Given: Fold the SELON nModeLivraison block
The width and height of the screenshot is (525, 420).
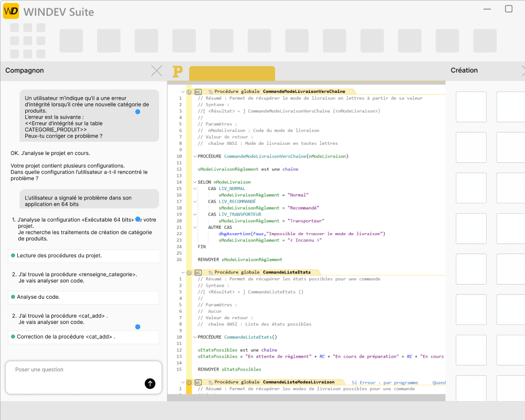Looking at the screenshot, I should (x=194, y=182).
